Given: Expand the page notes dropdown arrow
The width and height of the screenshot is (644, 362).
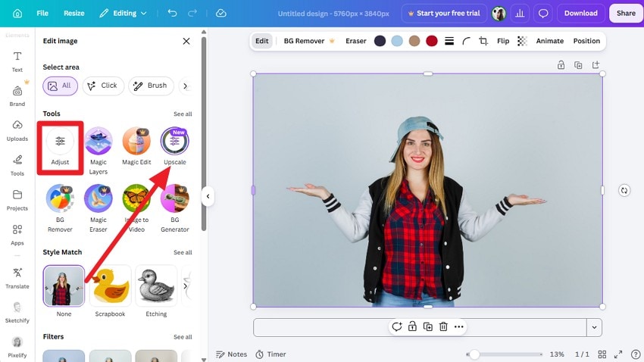Looking at the screenshot, I should (x=594, y=327).
